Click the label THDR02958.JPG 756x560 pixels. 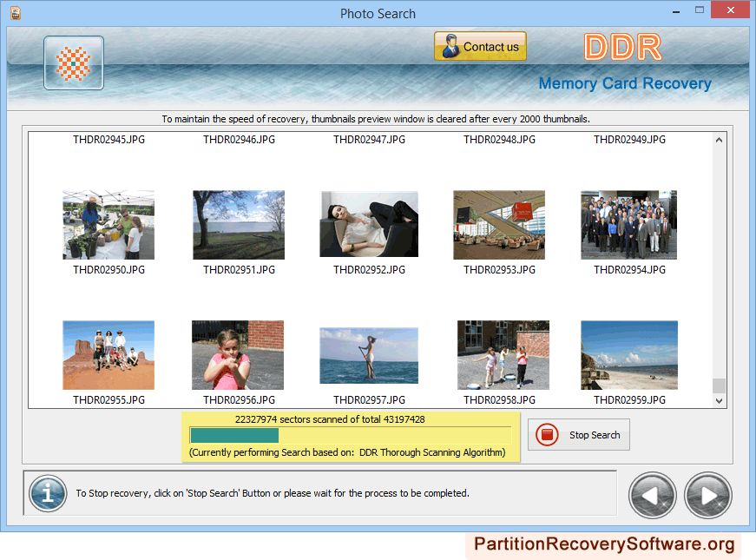tap(499, 400)
